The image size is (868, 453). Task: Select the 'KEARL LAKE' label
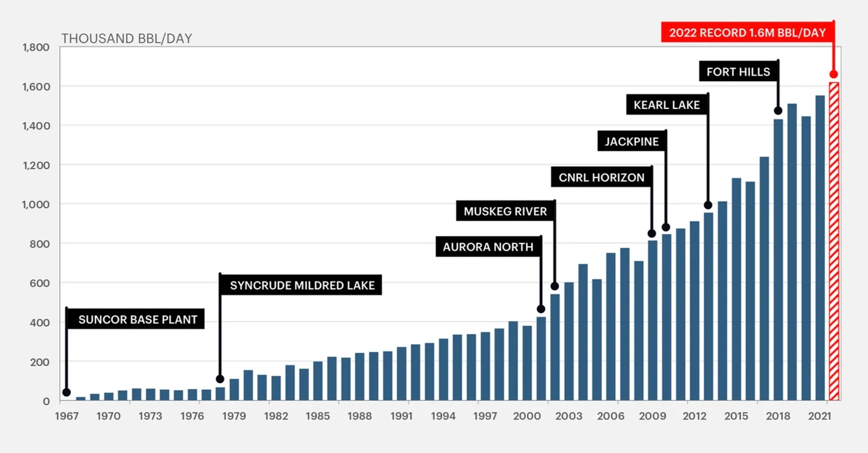pyautogui.click(x=667, y=105)
